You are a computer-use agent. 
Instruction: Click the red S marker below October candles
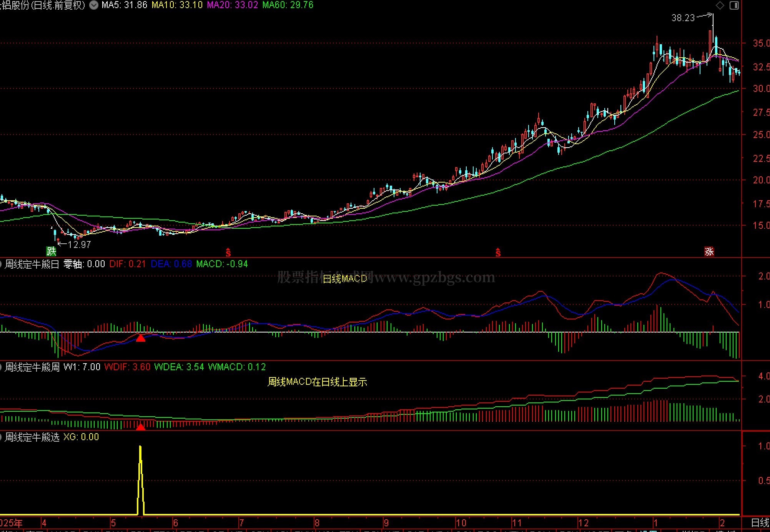(x=498, y=252)
